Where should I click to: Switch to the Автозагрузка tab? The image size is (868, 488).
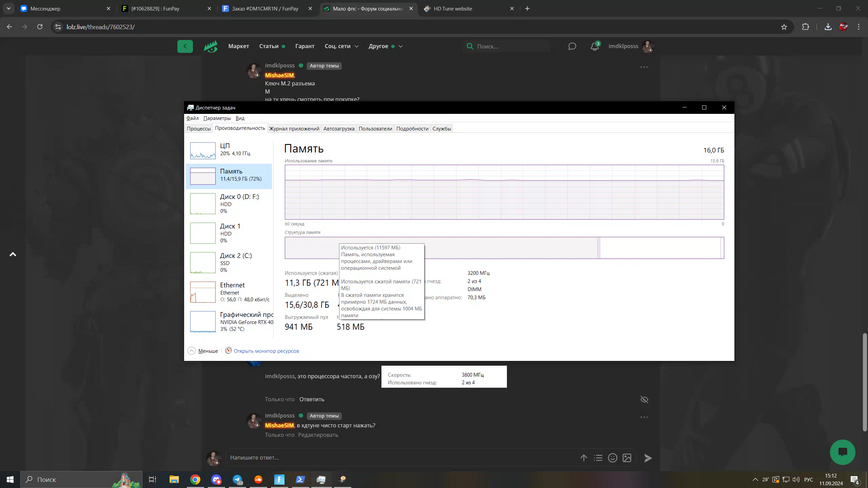(x=339, y=128)
